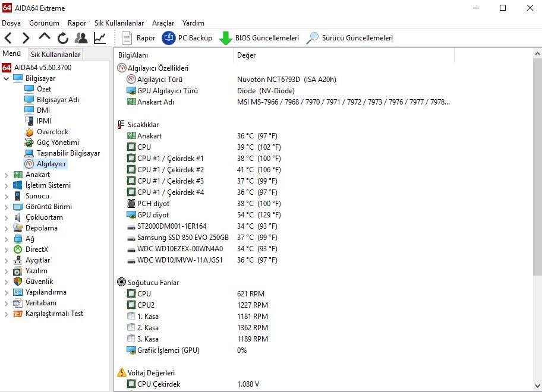Open the Sık Kullanılanlar menu in the menu bar
Image resolution: width=542 pixels, height=392 pixels.
119,23
